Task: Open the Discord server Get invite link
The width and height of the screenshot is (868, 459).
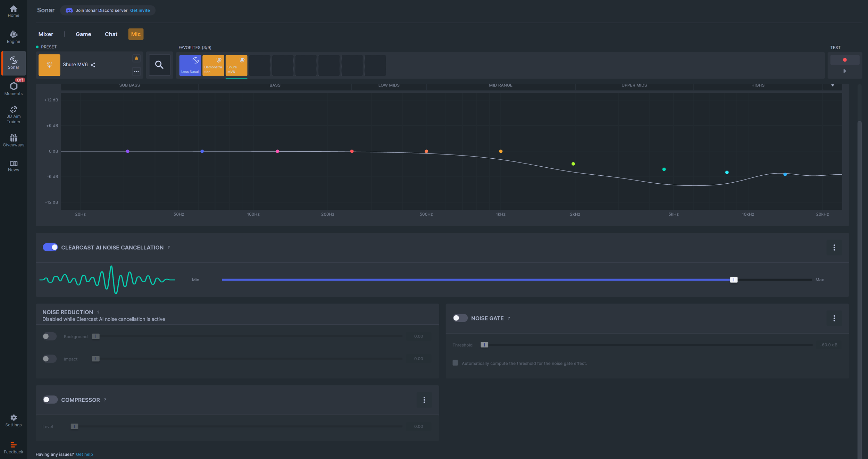Action: point(140,10)
